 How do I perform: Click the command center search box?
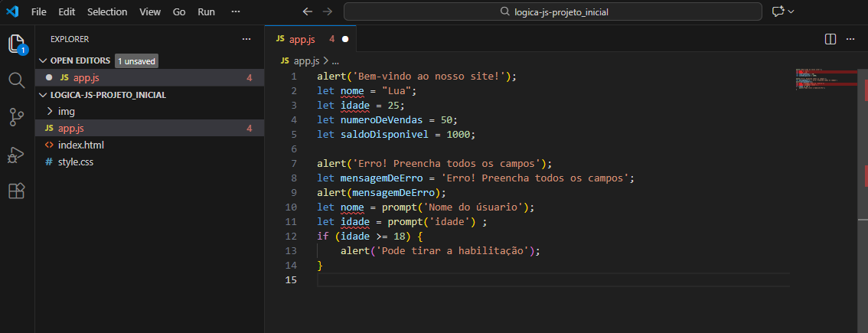tap(553, 12)
